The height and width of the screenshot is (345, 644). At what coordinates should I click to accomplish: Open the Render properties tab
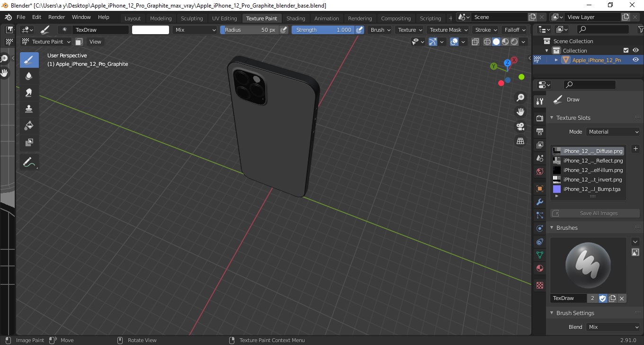pos(539,118)
